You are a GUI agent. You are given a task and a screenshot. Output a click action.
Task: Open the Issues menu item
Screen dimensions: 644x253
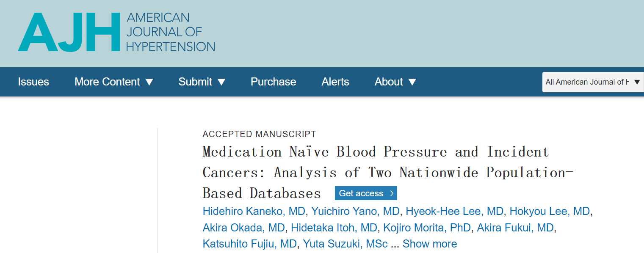pos(33,82)
